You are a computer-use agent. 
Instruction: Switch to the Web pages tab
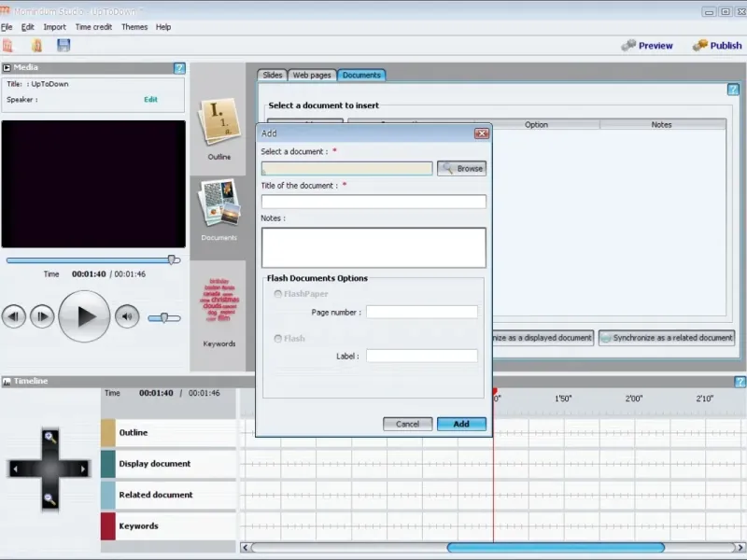coord(312,76)
